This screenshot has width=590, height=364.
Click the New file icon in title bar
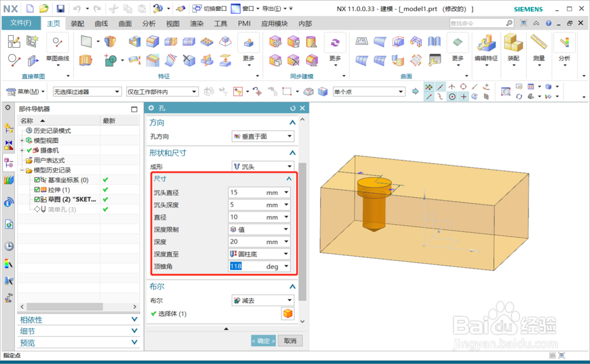(30, 8)
